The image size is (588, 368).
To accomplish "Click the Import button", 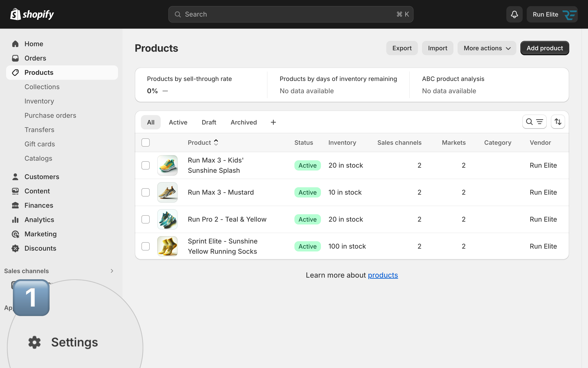I will [x=438, y=48].
